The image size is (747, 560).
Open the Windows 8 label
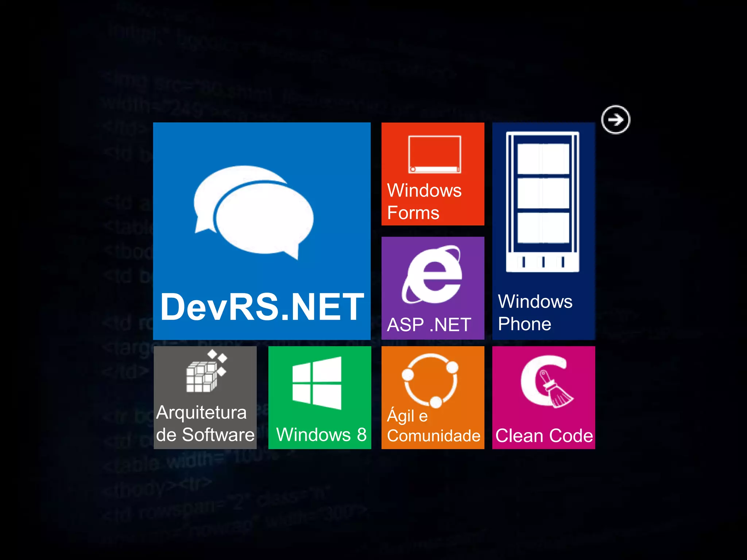(321, 435)
